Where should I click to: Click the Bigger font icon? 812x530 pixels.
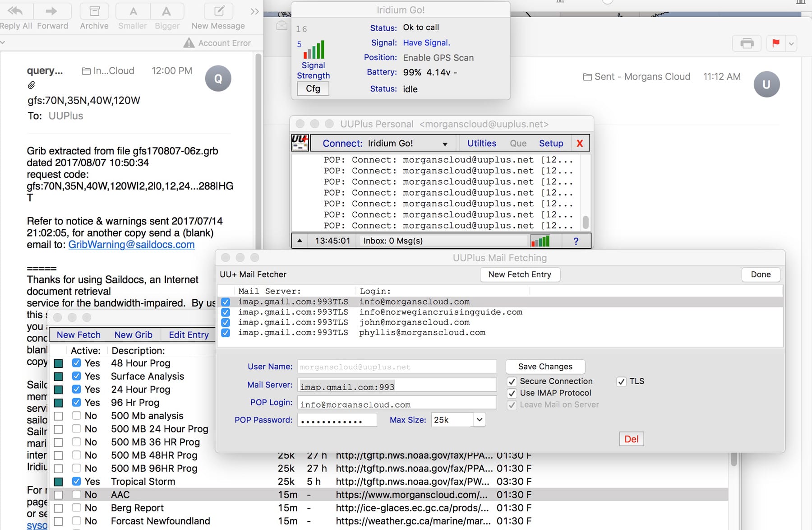(x=167, y=11)
